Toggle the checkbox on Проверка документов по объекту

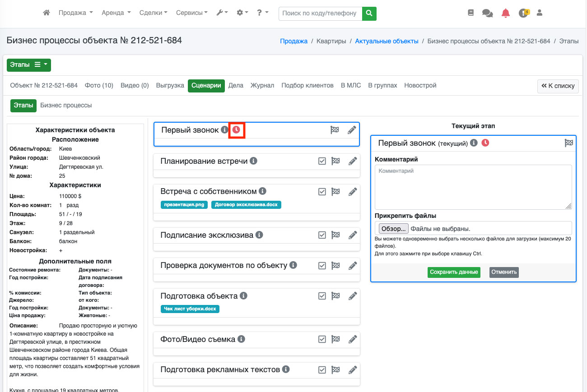(322, 266)
